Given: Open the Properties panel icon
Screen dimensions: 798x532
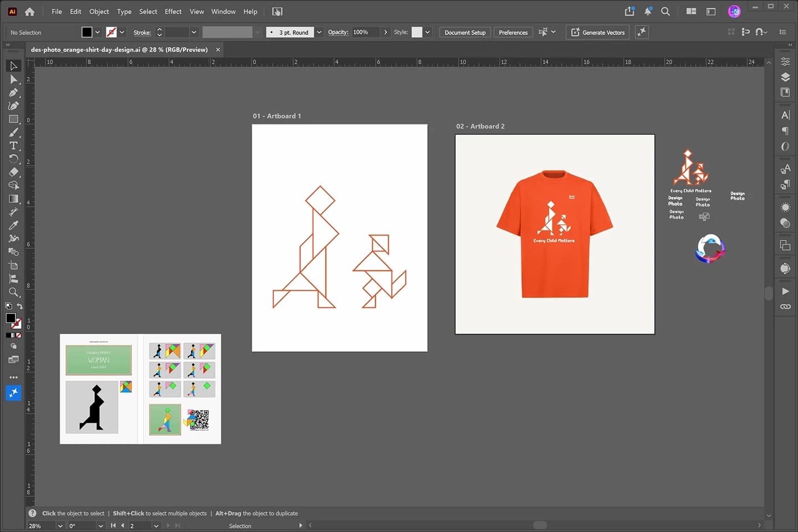Looking at the screenshot, I should click(x=785, y=62).
